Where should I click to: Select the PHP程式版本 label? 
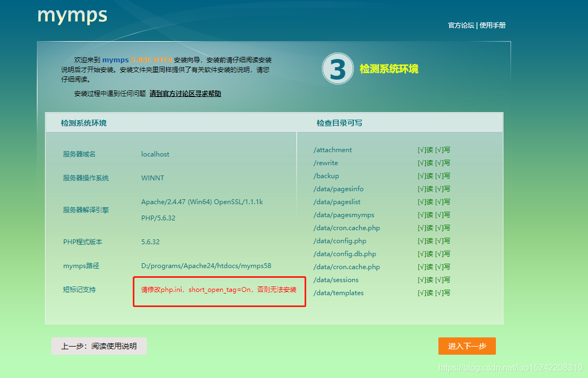(82, 242)
